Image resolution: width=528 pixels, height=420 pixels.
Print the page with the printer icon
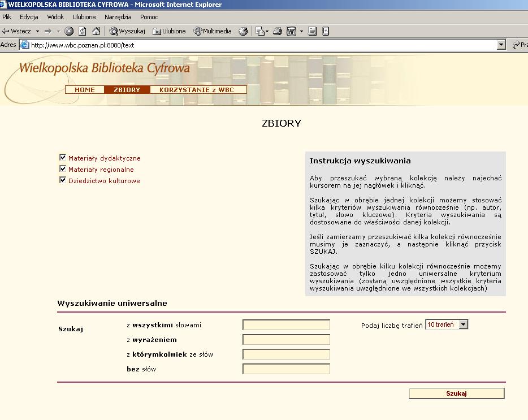coord(278,31)
